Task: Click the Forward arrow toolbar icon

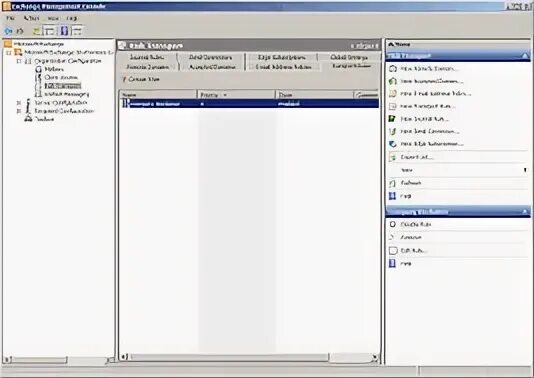Action: (x=20, y=31)
